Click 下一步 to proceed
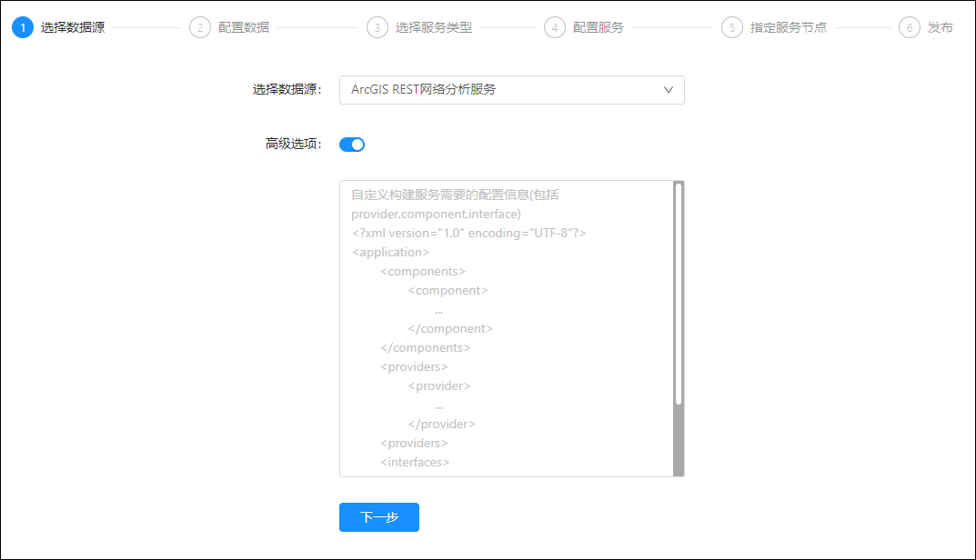This screenshot has height=560, width=976. point(378,517)
